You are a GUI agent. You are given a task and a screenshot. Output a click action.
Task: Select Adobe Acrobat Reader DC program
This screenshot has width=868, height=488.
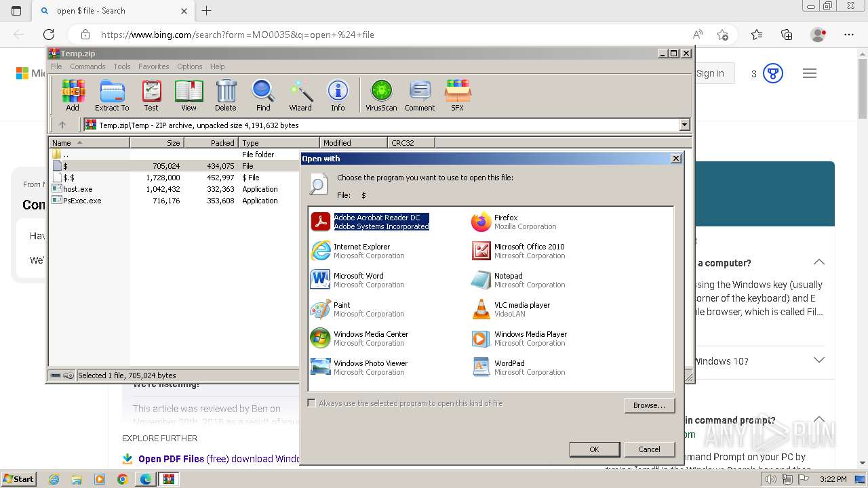point(370,222)
